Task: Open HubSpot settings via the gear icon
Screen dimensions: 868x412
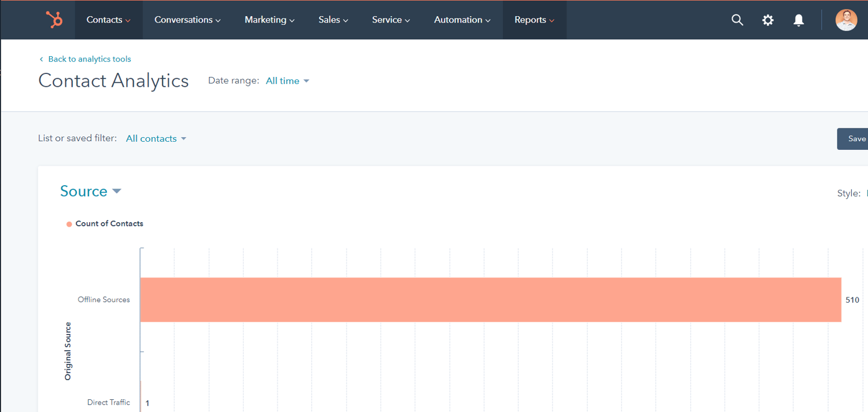Action: (768, 20)
